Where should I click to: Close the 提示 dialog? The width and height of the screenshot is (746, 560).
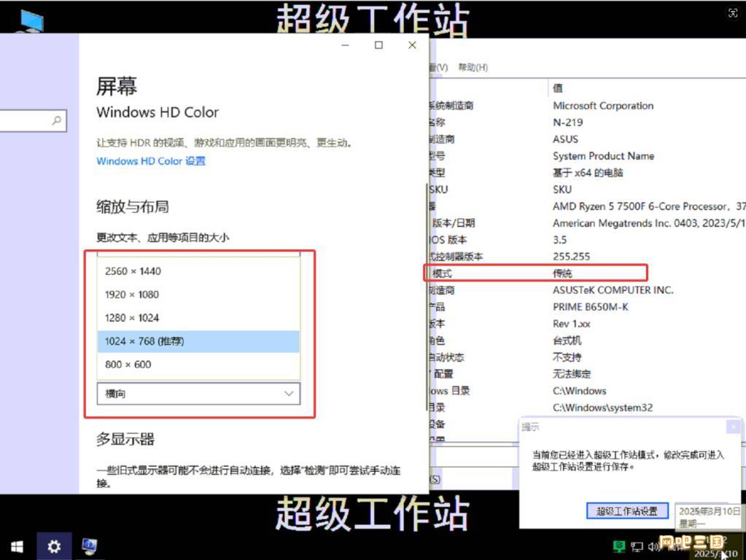(x=733, y=427)
